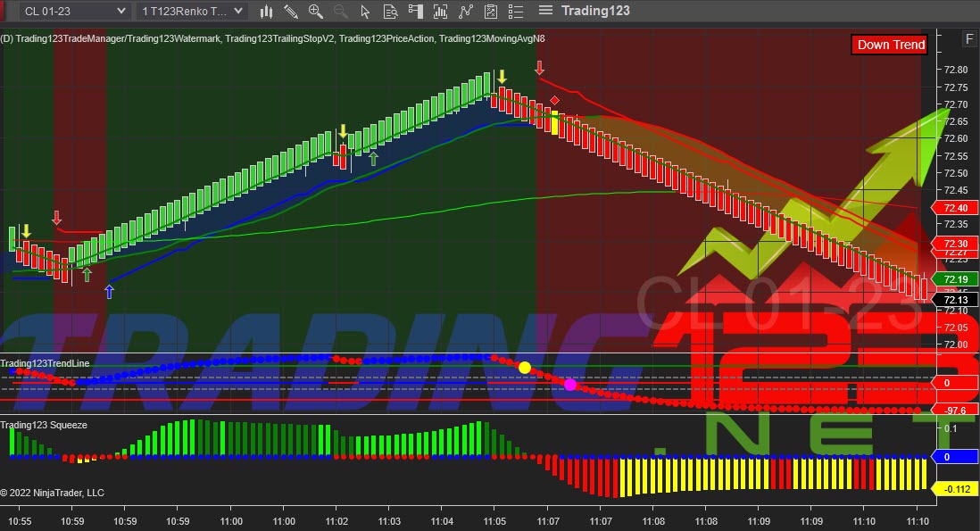The height and width of the screenshot is (531, 980).
Task: Toggle the Chart Trader icon
Action: [415, 11]
